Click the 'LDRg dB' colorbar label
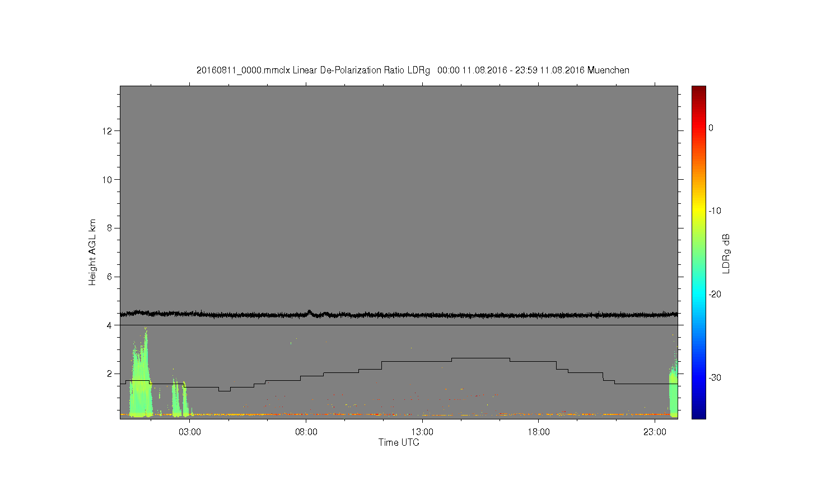 click(x=726, y=253)
